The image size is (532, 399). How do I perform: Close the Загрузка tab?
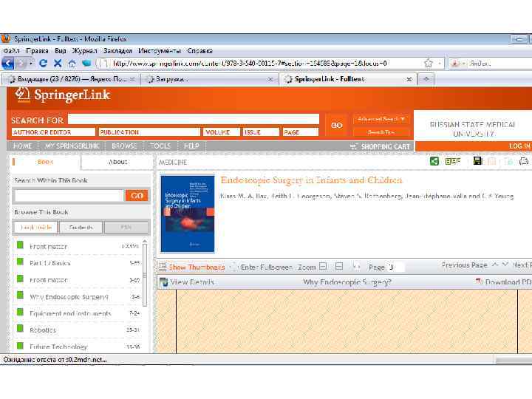[270, 79]
